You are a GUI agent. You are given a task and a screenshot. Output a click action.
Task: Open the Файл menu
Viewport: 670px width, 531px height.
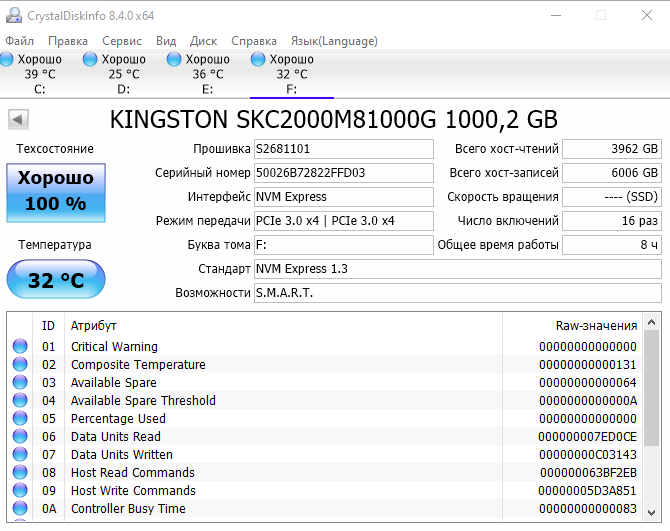pos(19,41)
